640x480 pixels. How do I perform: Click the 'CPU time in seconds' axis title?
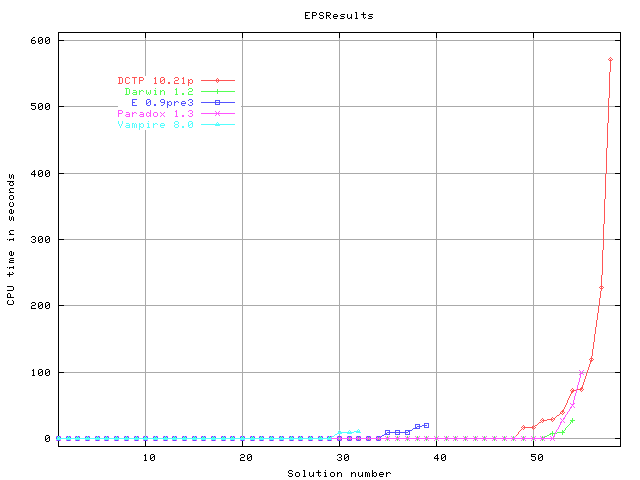click(11, 240)
